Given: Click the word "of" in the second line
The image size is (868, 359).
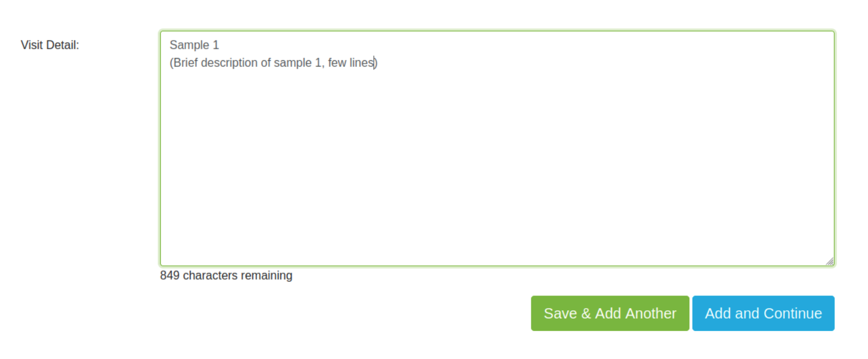Looking at the screenshot, I should tap(266, 63).
